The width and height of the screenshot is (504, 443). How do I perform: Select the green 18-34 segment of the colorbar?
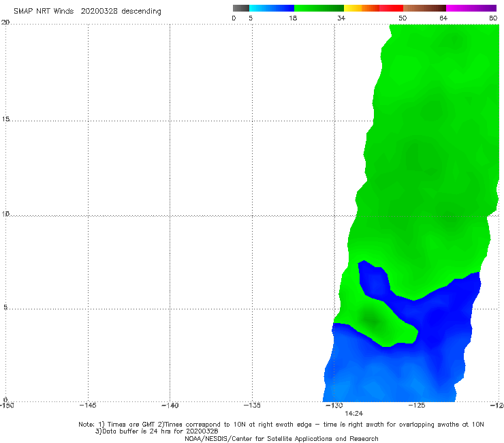tap(319, 8)
